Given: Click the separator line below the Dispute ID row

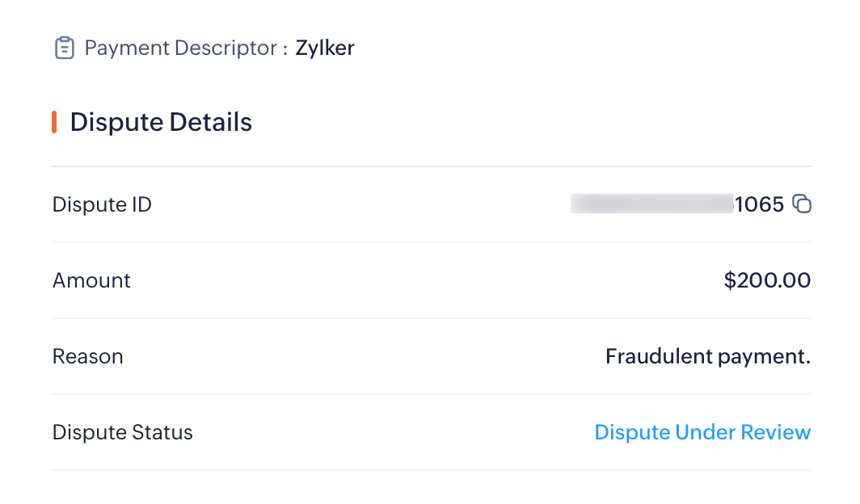Looking at the screenshot, I should point(432,242).
